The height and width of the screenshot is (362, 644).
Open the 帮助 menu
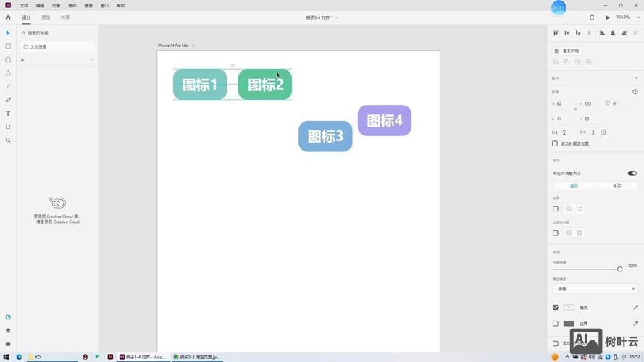(120, 6)
